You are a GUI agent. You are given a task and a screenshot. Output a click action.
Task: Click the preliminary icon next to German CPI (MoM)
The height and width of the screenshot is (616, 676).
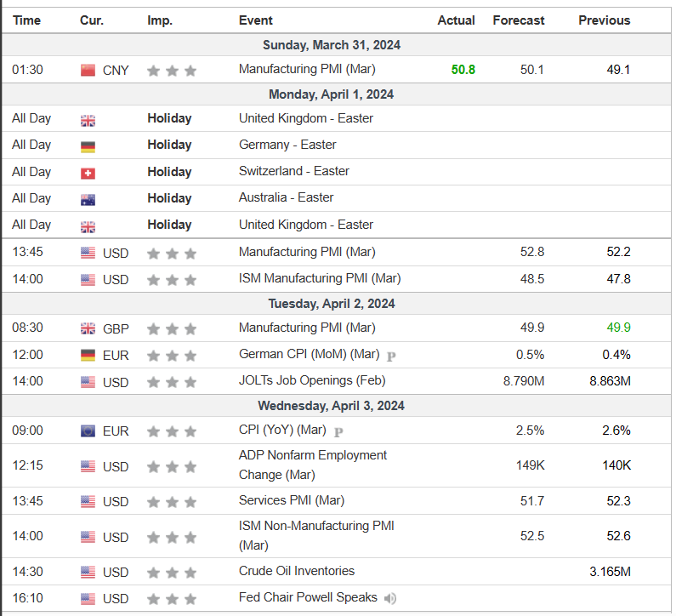(391, 356)
